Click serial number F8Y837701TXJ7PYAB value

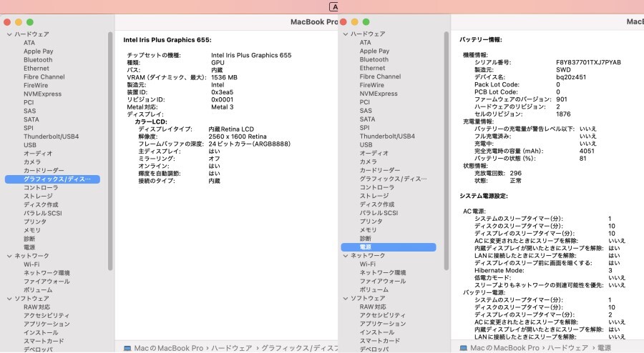click(588, 62)
